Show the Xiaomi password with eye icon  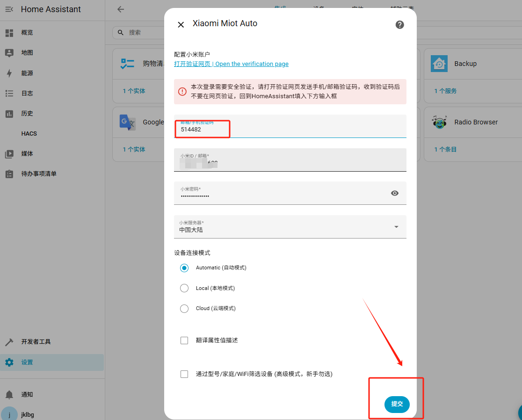point(394,193)
